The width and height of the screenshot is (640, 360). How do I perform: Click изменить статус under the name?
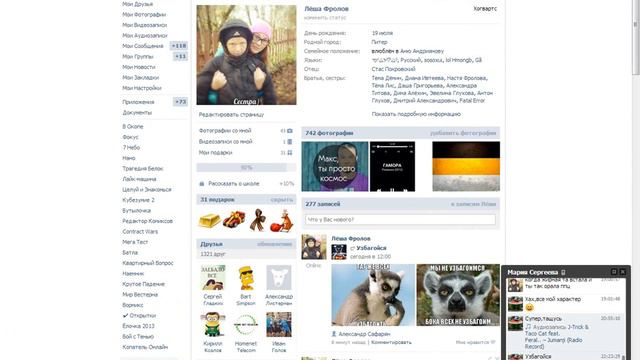[x=325, y=18]
